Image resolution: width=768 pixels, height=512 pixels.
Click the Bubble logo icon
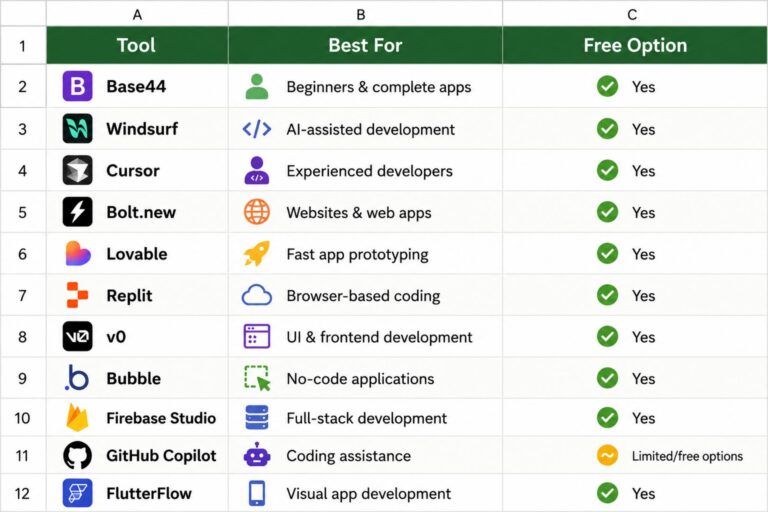[x=77, y=378]
